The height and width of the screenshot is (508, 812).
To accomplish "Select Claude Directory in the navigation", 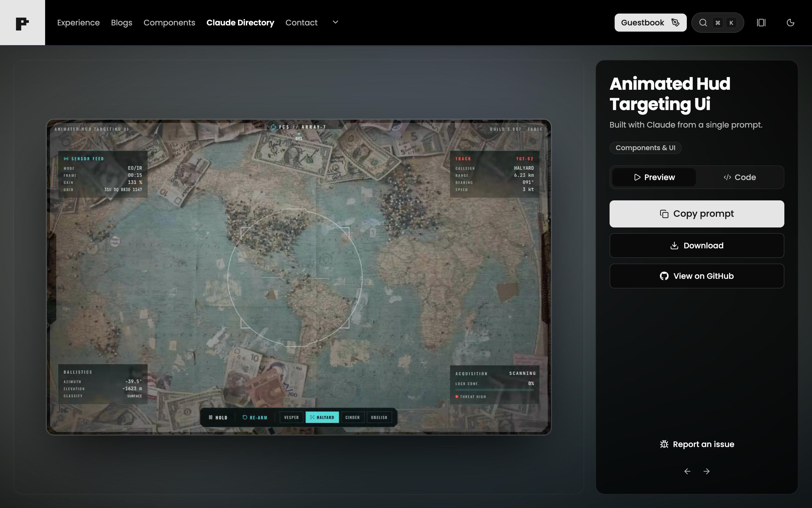I will pos(240,23).
